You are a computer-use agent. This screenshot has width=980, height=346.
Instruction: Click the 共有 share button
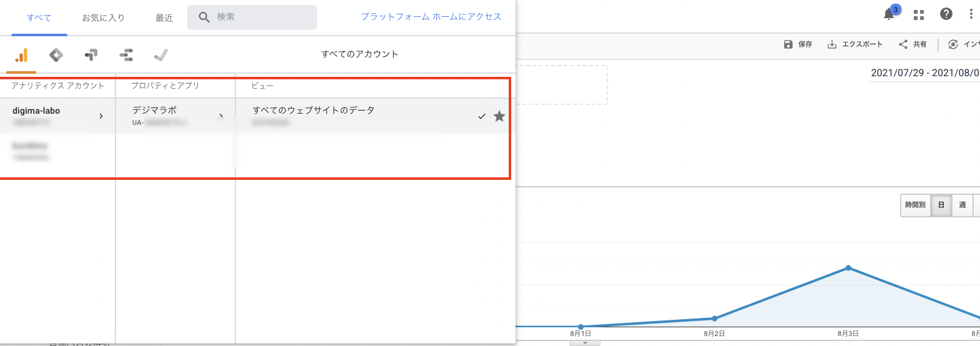[x=913, y=44]
